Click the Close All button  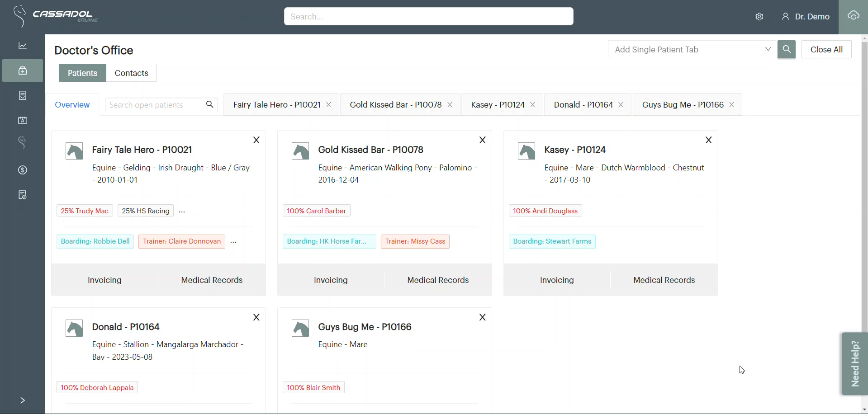826,49
